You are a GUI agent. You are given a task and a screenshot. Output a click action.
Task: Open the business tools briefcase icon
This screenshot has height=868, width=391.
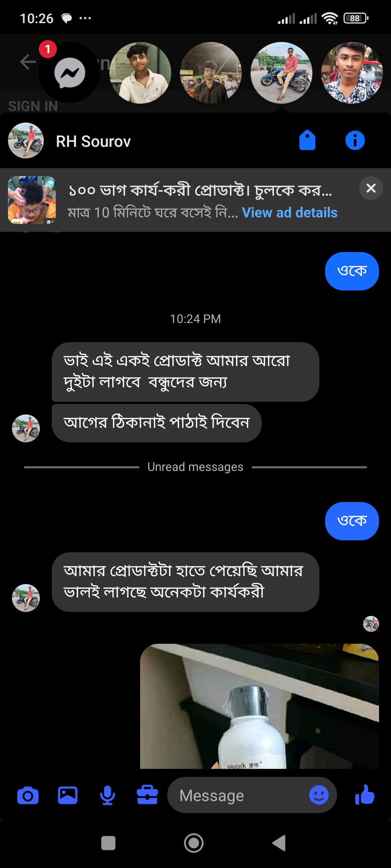(x=147, y=796)
